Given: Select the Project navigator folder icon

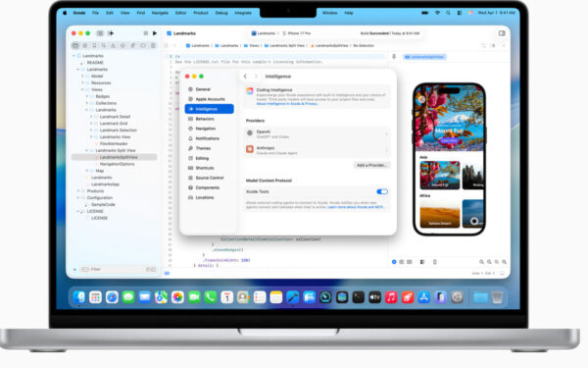Looking at the screenshot, I should click(75, 45).
